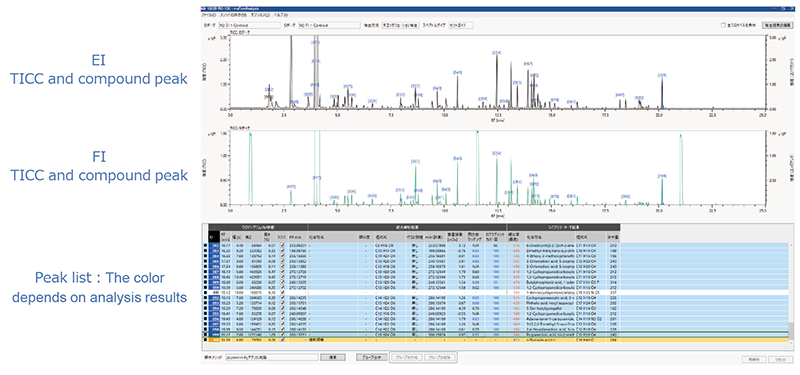Toggle link checkbox in the n-Nonadecanol-1 row
The width and height of the screenshot is (800, 375).
click(x=283, y=340)
